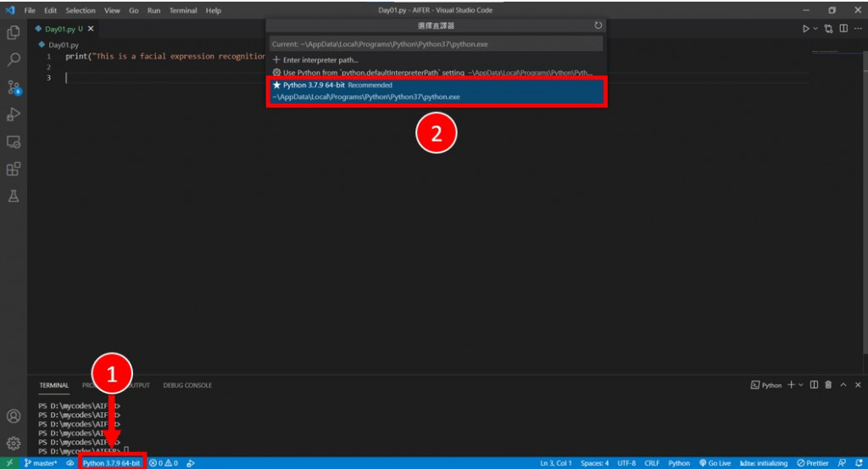Click the debug launch icon in status bar
868x469 pixels.
(191, 463)
